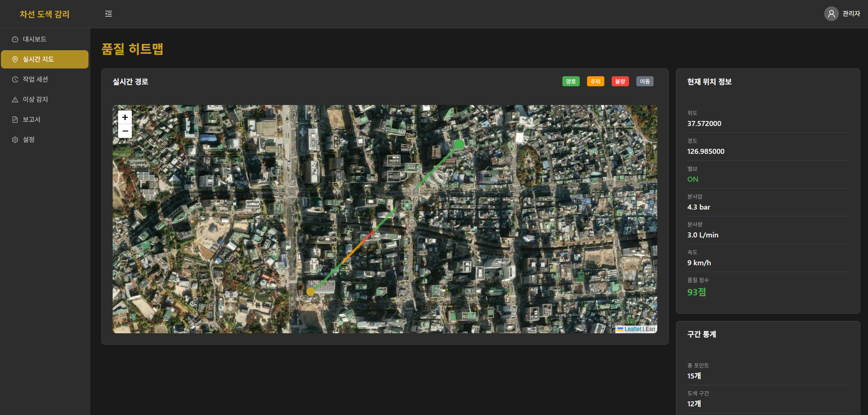The image size is (868, 415).
Task: Click the 관리자 user avatar icon
Action: point(831,14)
